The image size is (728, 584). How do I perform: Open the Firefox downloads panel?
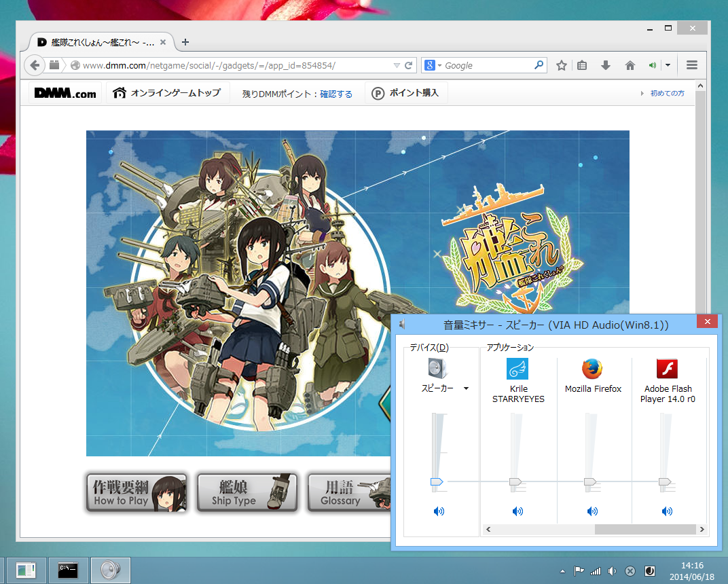coord(605,65)
